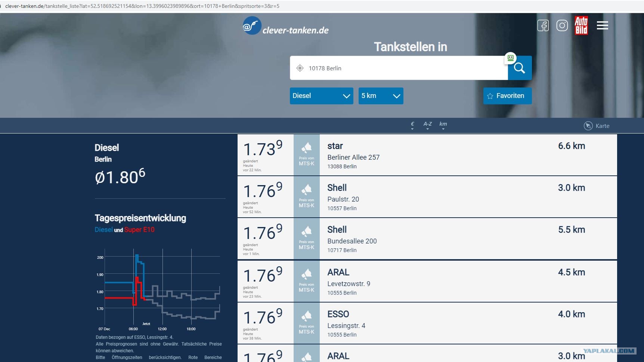Click the 5.5 km distance value
This screenshot has height=362, width=644.
tap(572, 230)
